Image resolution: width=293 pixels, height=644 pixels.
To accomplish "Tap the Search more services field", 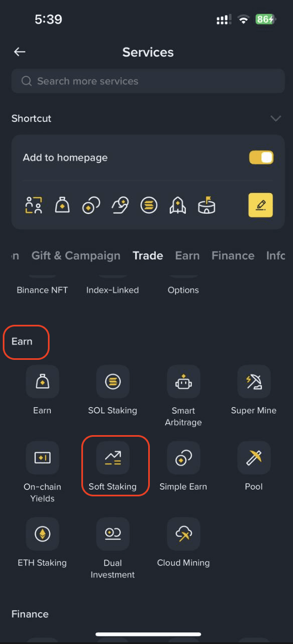I will (x=148, y=81).
